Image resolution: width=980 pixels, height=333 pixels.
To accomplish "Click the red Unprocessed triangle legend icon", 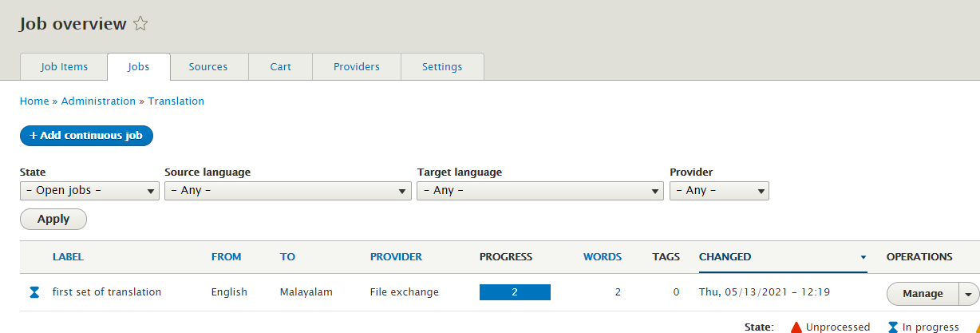I will [796, 327].
